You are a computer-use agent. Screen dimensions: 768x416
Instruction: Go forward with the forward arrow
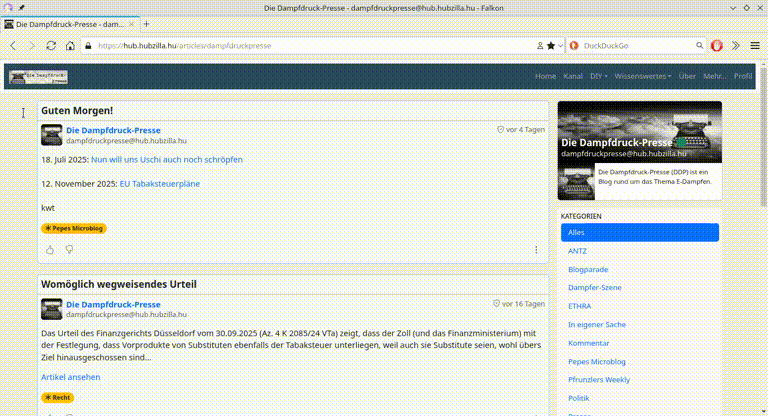click(32, 46)
